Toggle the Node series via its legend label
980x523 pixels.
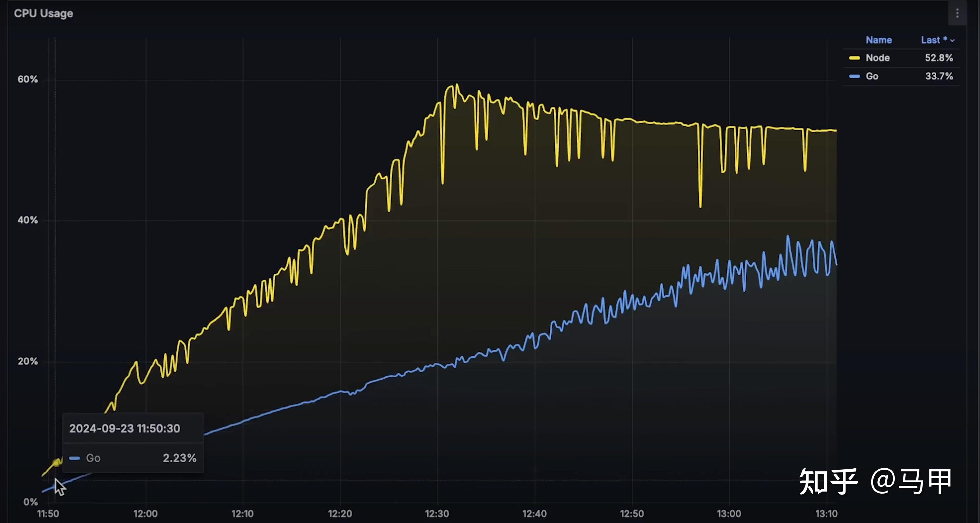tap(877, 58)
